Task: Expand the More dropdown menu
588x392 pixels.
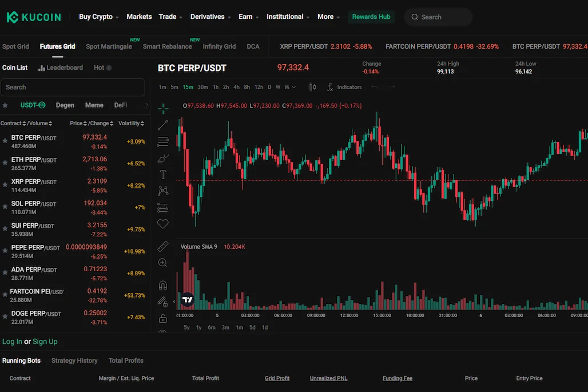Action: tap(328, 17)
